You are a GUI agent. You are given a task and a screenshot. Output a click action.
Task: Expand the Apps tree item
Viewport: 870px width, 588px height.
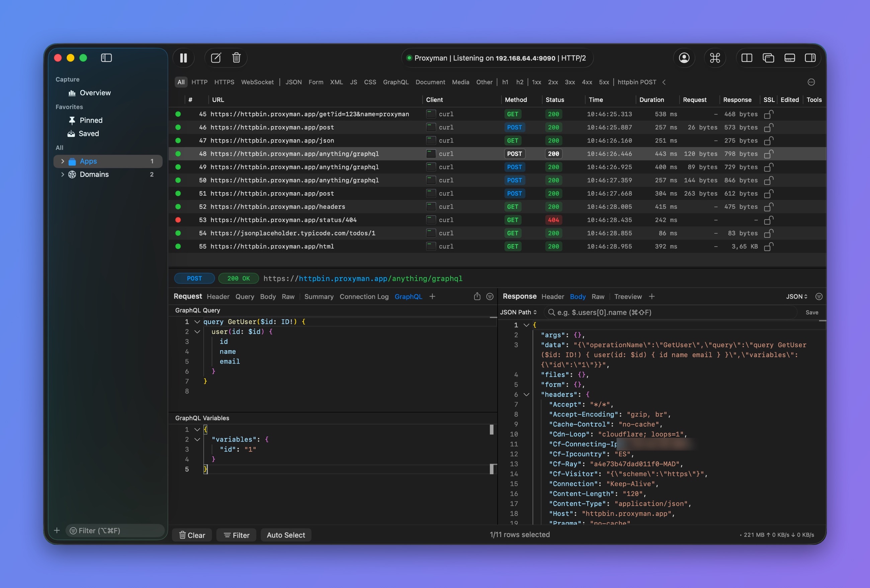pyautogui.click(x=63, y=161)
